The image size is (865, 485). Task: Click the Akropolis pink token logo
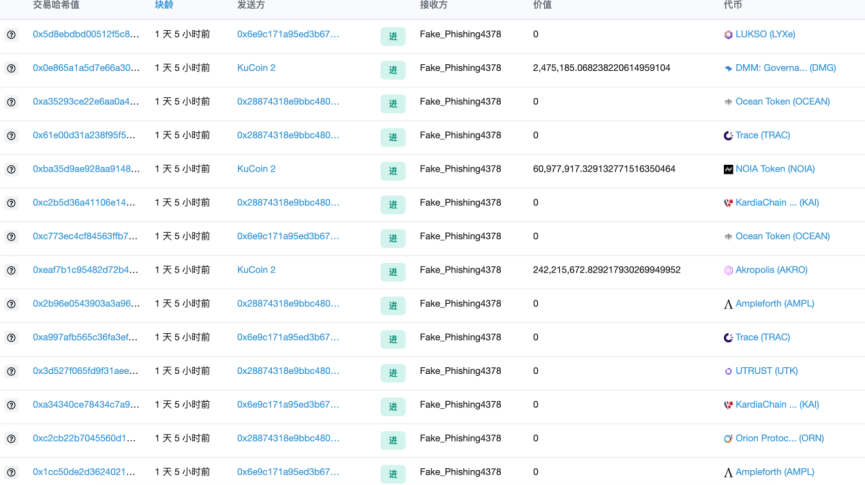coord(728,270)
